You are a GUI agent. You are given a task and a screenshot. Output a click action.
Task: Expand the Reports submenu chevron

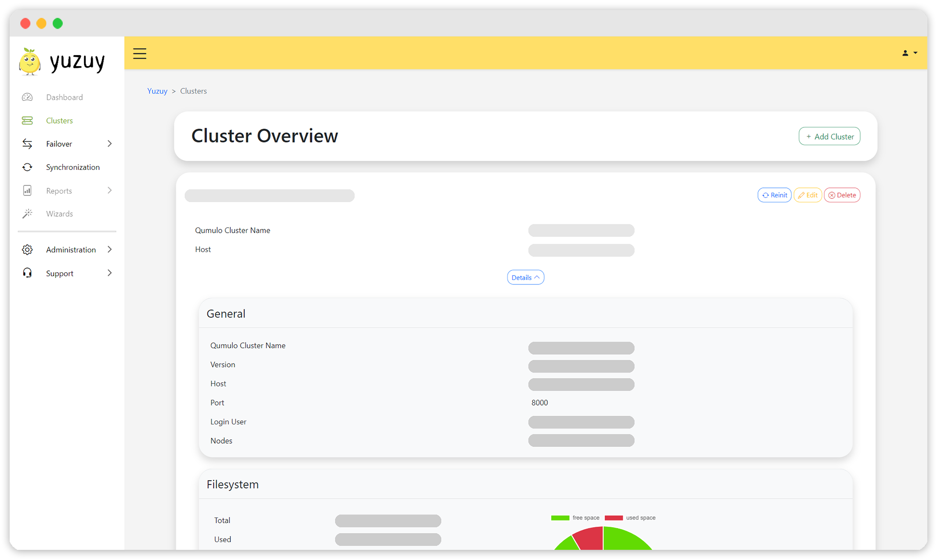[109, 190]
